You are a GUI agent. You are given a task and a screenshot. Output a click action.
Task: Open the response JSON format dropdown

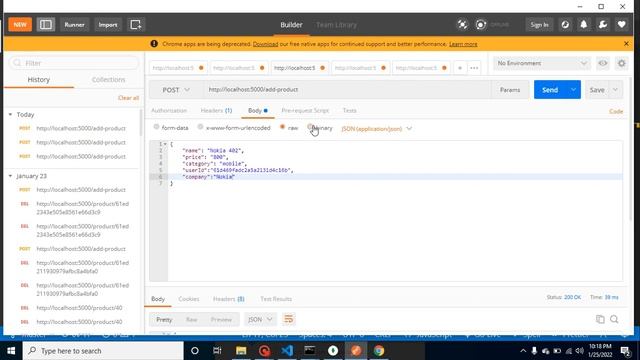260,320
